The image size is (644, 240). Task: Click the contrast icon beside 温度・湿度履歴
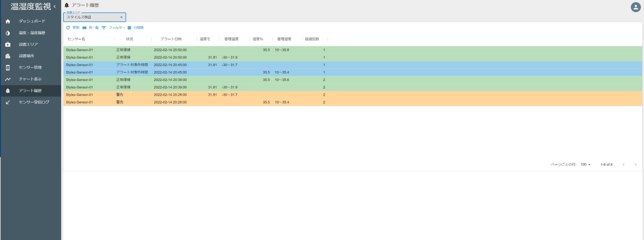(8, 33)
